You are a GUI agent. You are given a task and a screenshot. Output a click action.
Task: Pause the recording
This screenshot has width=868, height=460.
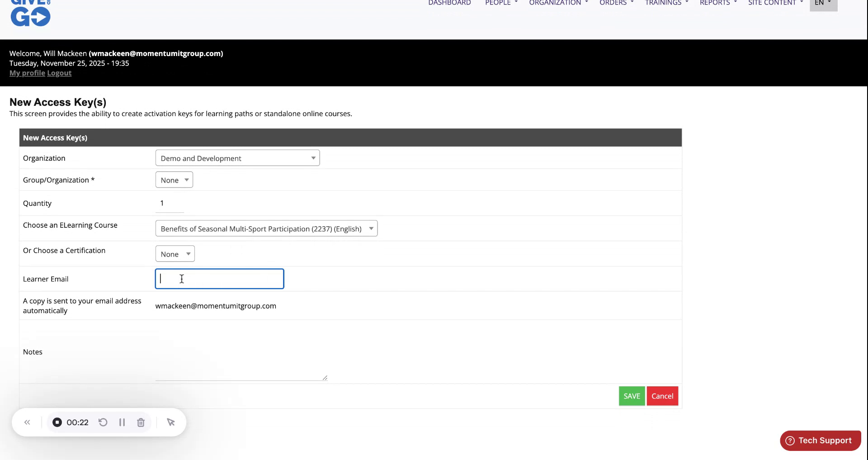122,422
